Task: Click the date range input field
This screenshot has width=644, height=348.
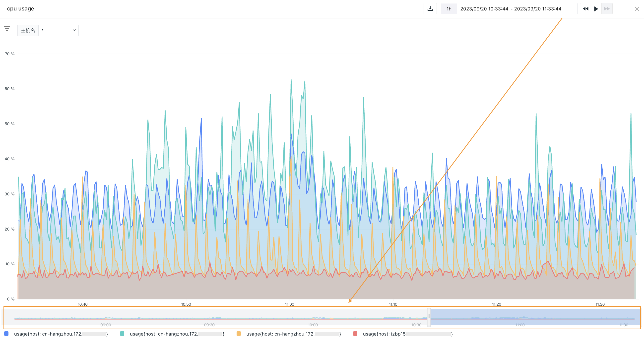Action: point(517,9)
